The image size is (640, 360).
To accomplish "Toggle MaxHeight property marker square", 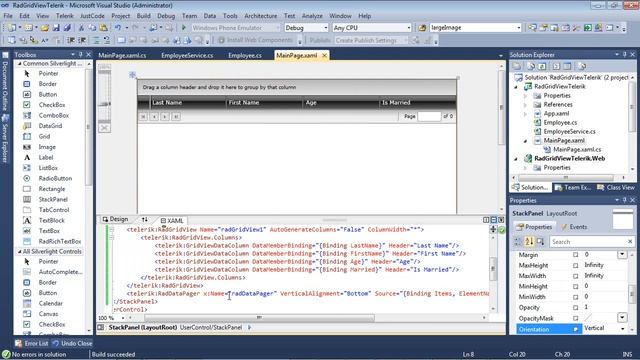I will (575, 265).
